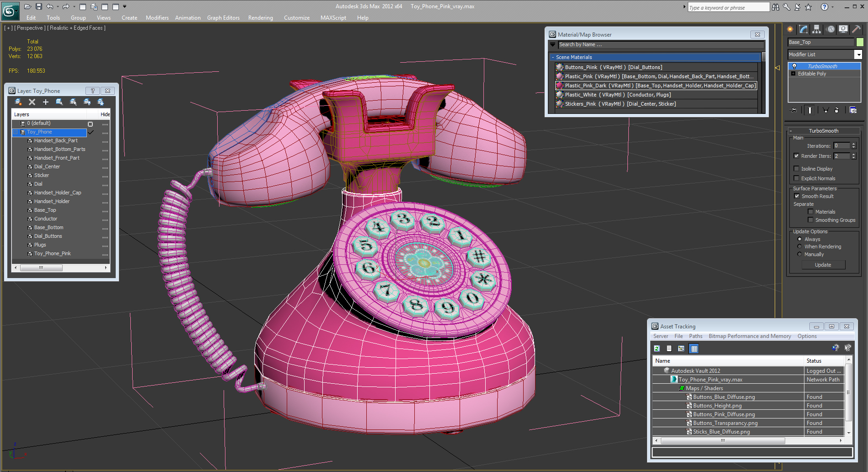Open the MAXScript menu
This screenshot has height=472, width=868.
tap(333, 18)
